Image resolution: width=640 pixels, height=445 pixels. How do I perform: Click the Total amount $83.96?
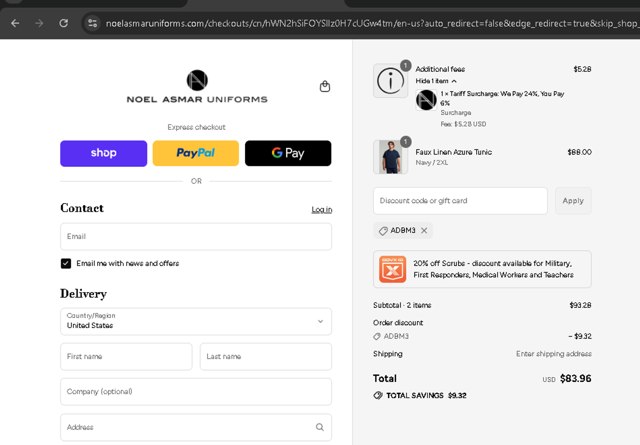576,379
